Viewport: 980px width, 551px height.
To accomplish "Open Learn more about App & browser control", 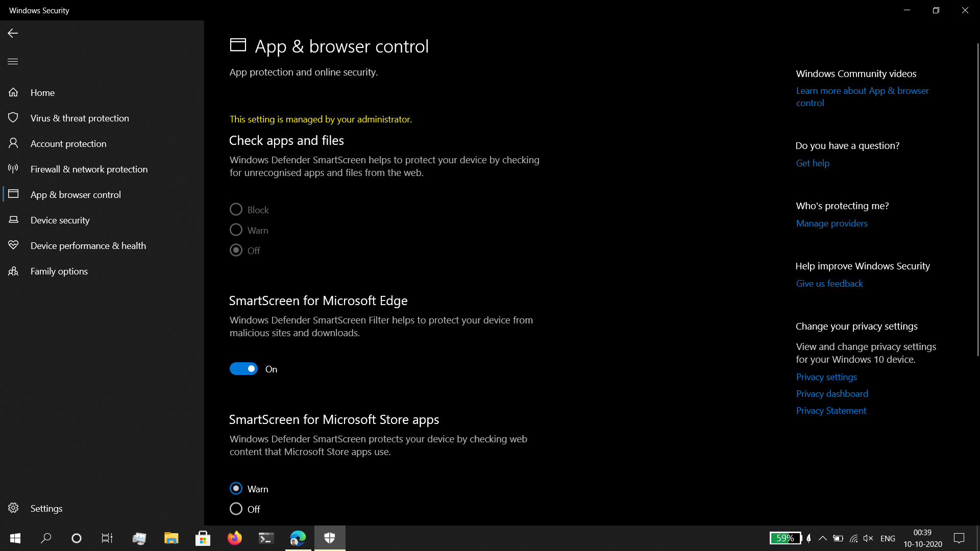I will 862,96.
